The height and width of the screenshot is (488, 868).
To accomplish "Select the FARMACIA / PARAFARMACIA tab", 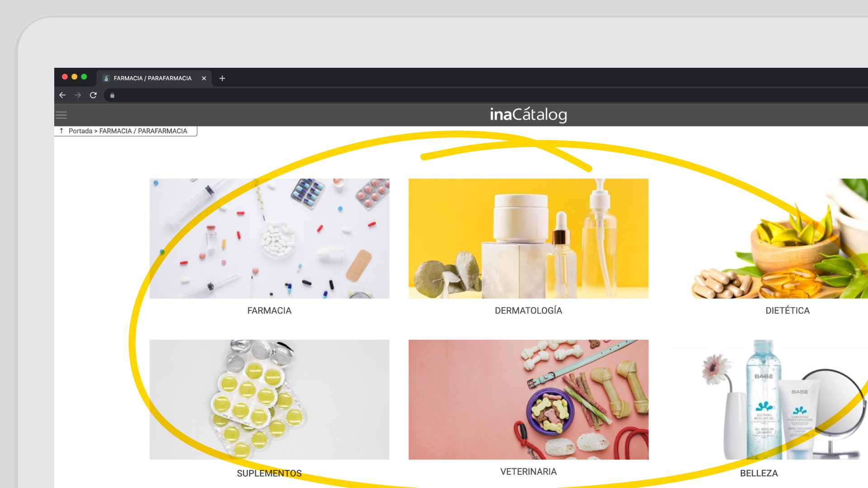I will [152, 78].
